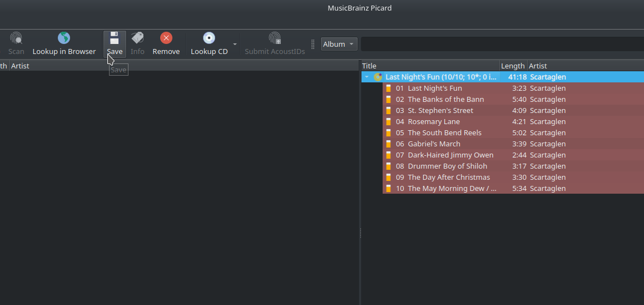Sort by Artist column header in right pane
The height and width of the screenshot is (305, 644).
pos(586,66)
